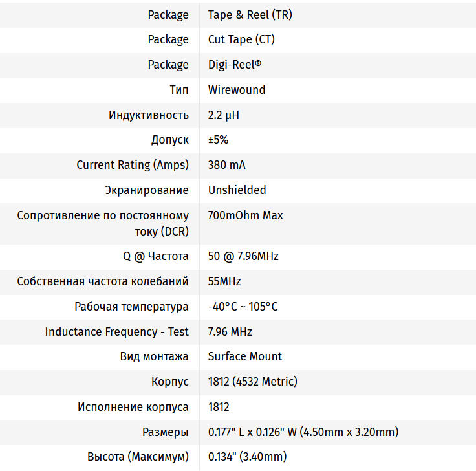
Task: Click the 1812 (4532 Metric) value
Action: (252, 382)
